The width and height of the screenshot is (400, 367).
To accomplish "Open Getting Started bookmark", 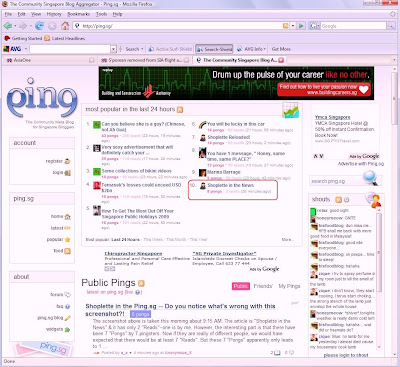I will [x=23, y=38].
